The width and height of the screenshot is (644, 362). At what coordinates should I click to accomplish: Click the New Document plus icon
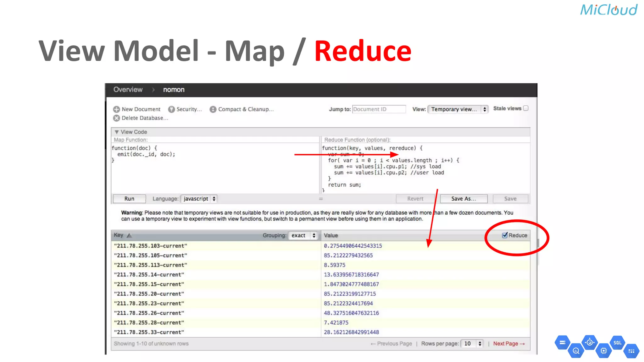point(116,109)
